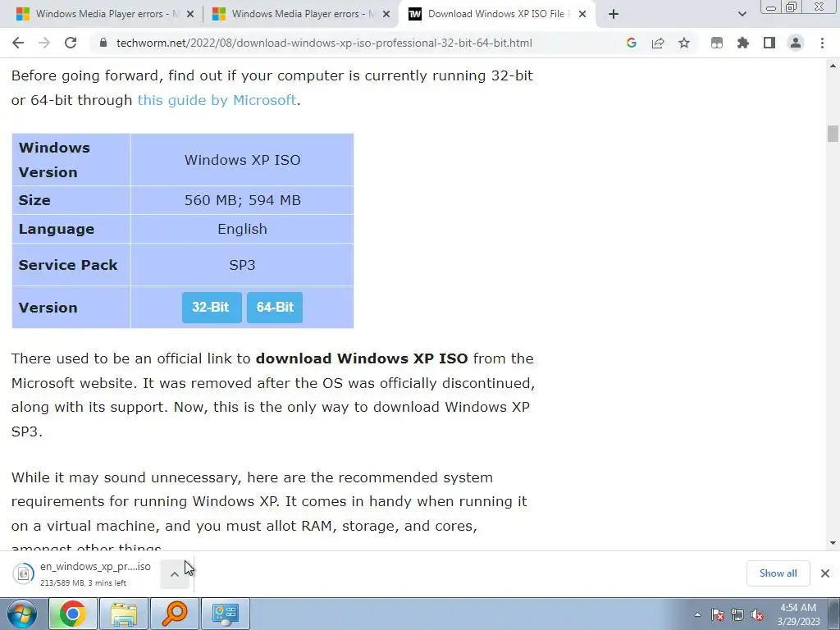Screen dimensions: 840x630
Task: Show all downloads
Action: [778, 573]
